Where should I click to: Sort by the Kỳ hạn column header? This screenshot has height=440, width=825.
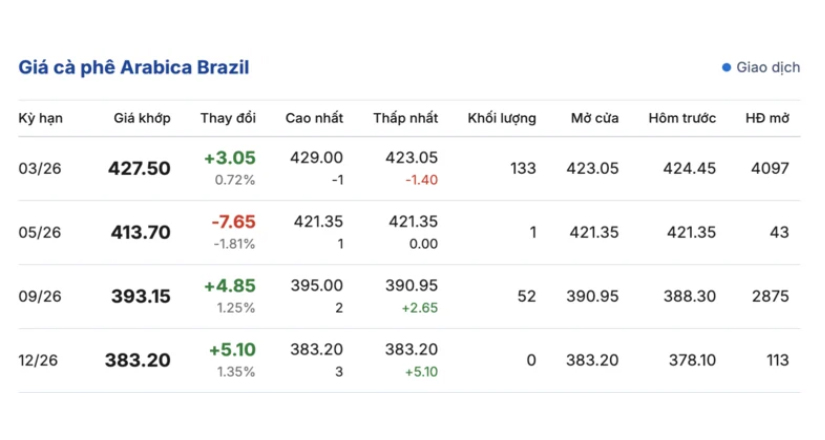pos(41,118)
